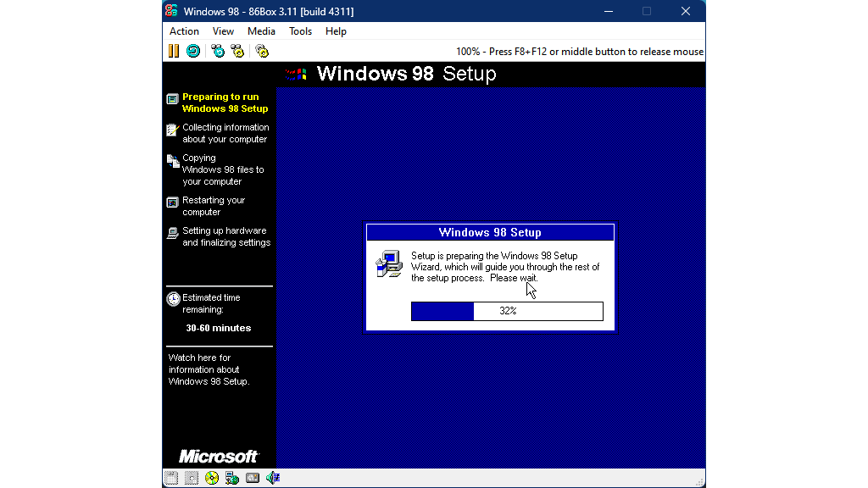Send Ctrl+Alt+Del using toolbar icon
Viewport: 868px width, 488px height.
218,51
